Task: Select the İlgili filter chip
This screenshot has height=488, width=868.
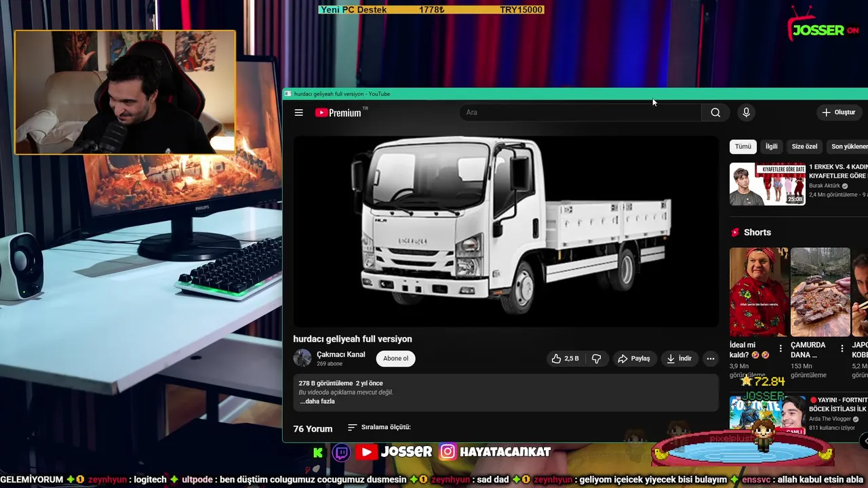Action: click(772, 146)
